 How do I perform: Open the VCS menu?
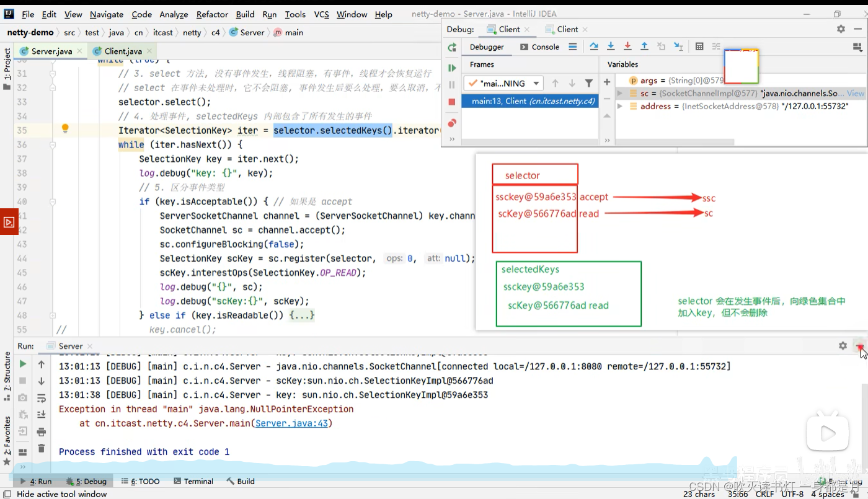click(321, 14)
